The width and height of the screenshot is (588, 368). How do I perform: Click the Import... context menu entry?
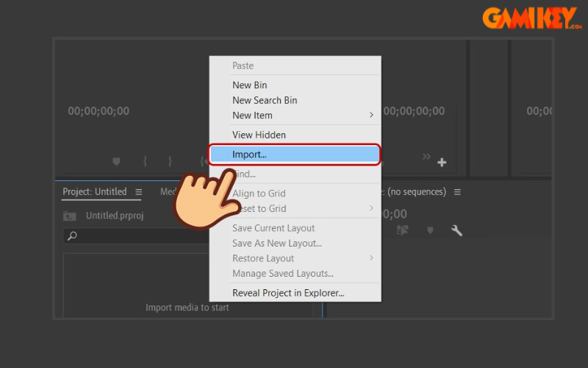[295, 155]
